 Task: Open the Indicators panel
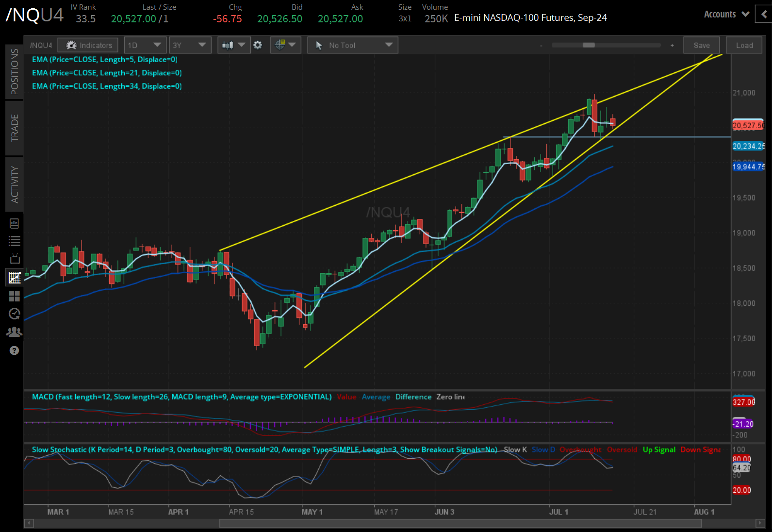pos(88,45)
